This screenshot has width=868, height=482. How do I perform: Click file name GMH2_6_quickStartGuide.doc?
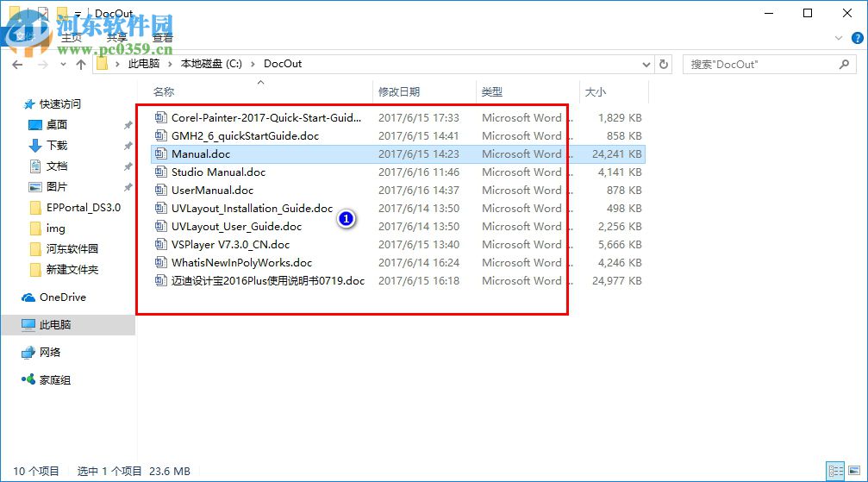[245, 135]
